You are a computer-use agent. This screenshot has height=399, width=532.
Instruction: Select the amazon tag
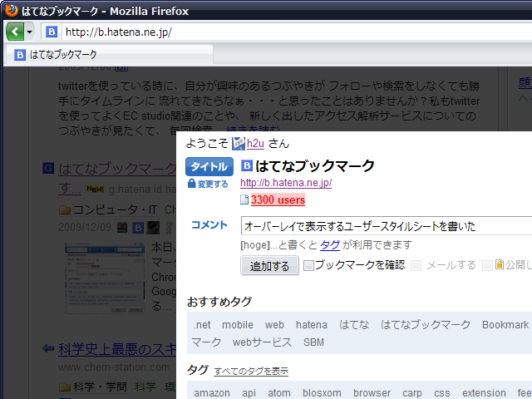point(212,393)
